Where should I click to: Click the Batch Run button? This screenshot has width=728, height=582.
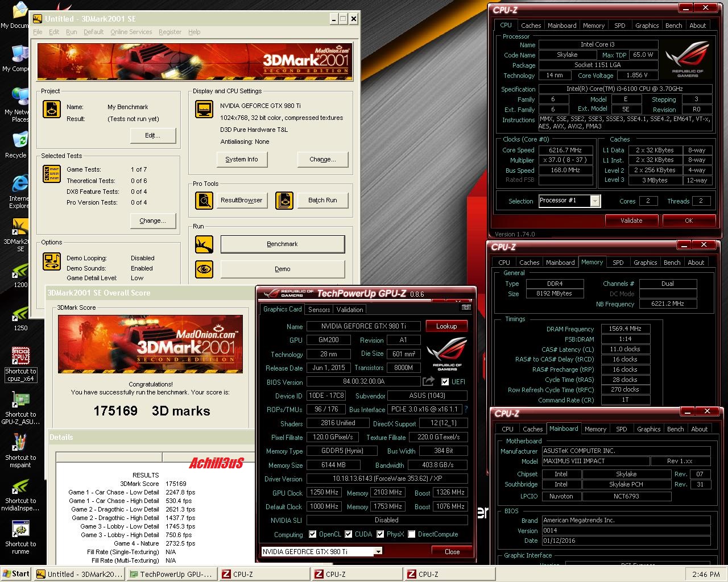pyautogui.click(x=322, y=200)
